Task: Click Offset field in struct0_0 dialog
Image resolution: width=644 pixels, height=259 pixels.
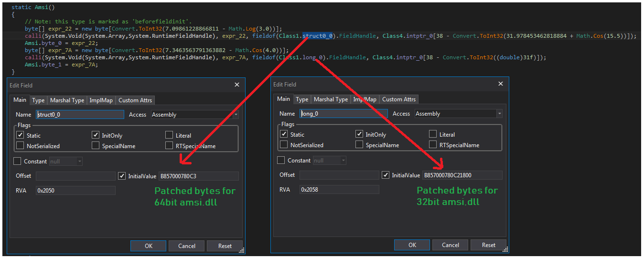Action: coord(75,176)
